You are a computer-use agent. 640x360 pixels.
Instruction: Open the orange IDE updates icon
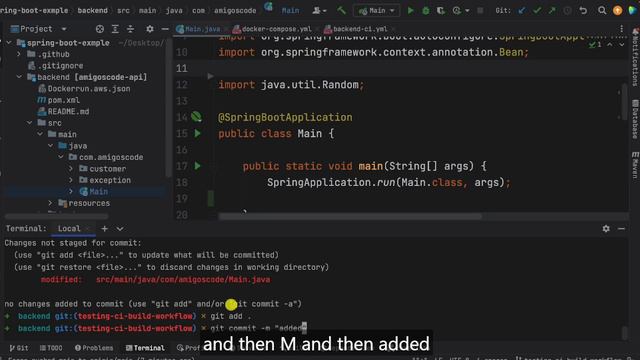(x=618, y=11)
